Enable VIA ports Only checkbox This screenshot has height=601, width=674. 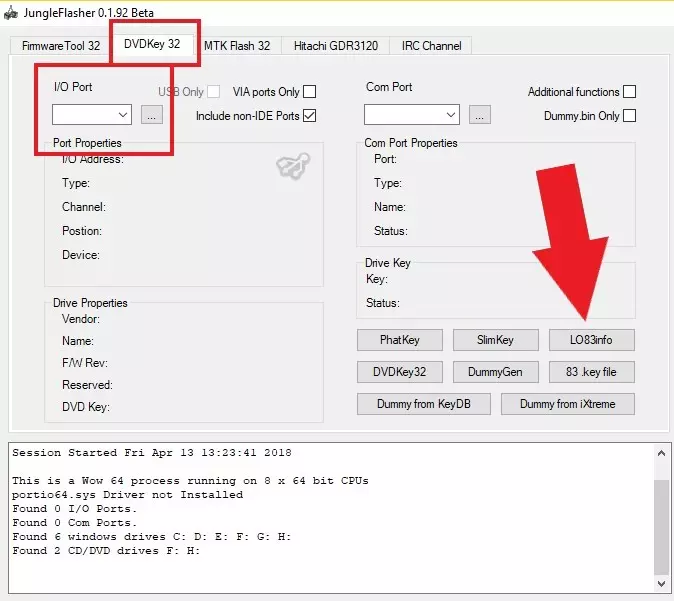tap(309, 92)
